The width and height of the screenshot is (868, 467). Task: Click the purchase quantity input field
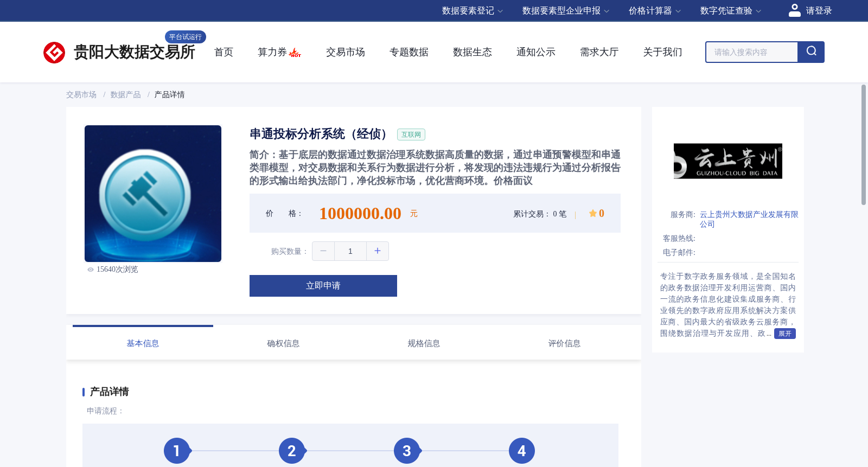pyautogui.click(x=350, y=251)
